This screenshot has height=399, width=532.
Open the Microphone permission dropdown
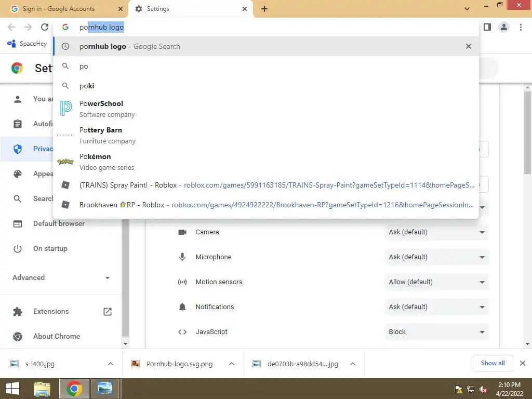pyautogui.click(x=436, y=257)
